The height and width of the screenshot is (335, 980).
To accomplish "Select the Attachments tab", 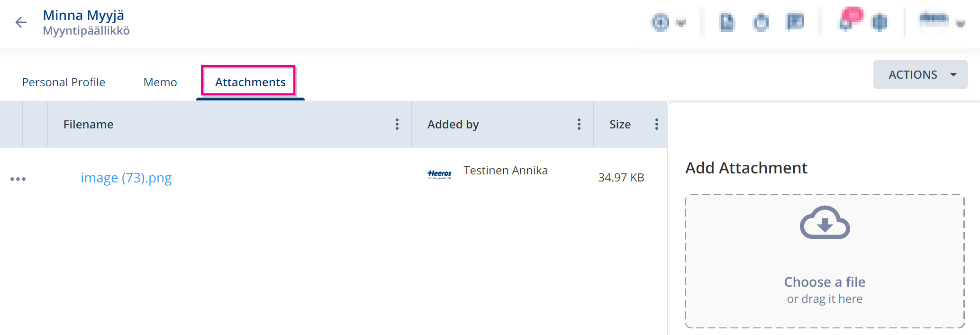I will 250,82.
